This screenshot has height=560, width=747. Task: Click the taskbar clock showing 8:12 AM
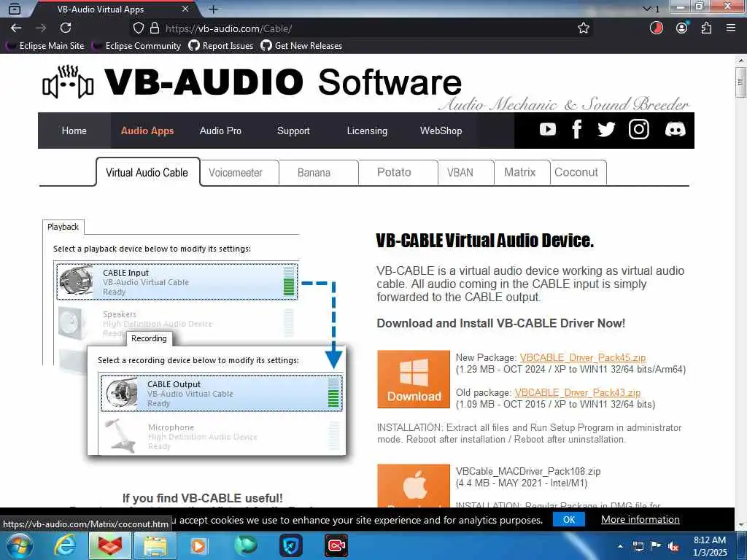(x=710, y=546)
